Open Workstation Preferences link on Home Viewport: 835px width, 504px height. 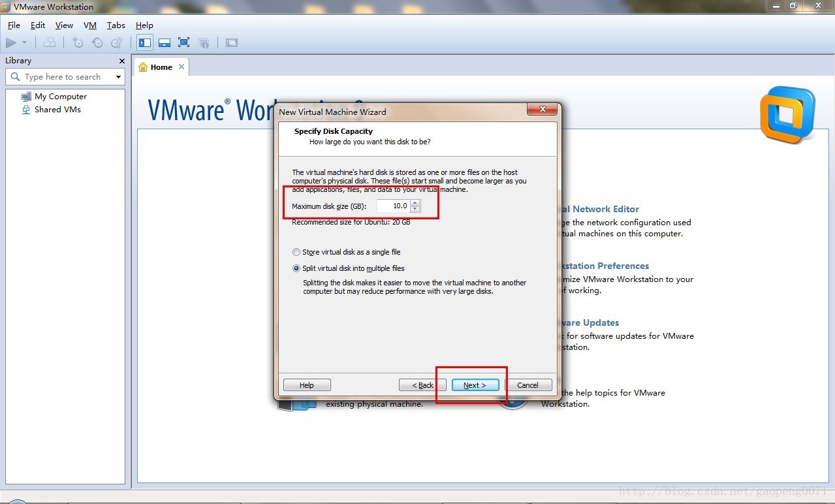pyautogui.click(x=605, y=266)
